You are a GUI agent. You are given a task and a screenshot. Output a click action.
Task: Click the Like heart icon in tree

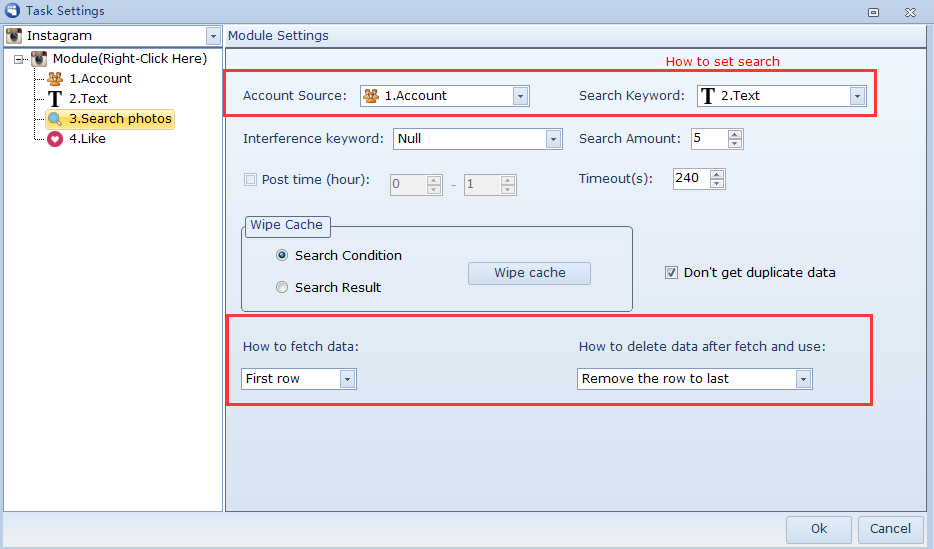[55, 139]
